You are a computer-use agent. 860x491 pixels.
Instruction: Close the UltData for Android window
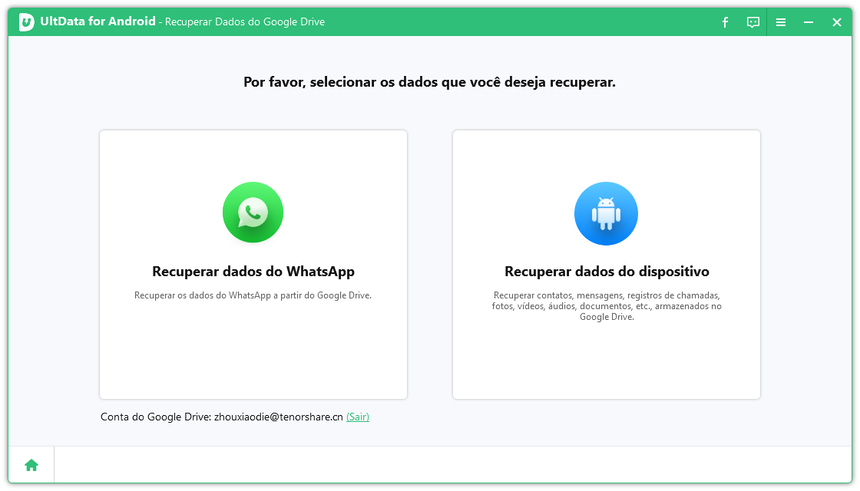click(x=837, y=22)
